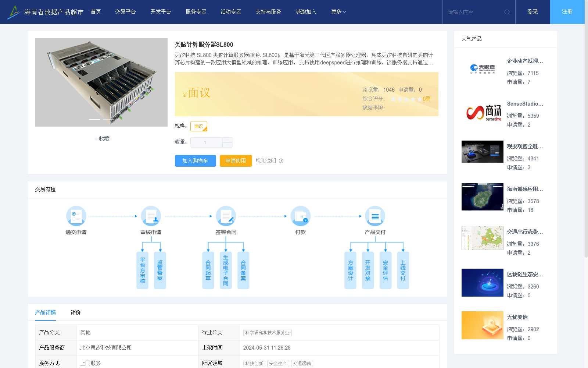This screenshot has height=368, width=588.
Task: Click the 方案设计 sub-step box
Action: point(351,270)
